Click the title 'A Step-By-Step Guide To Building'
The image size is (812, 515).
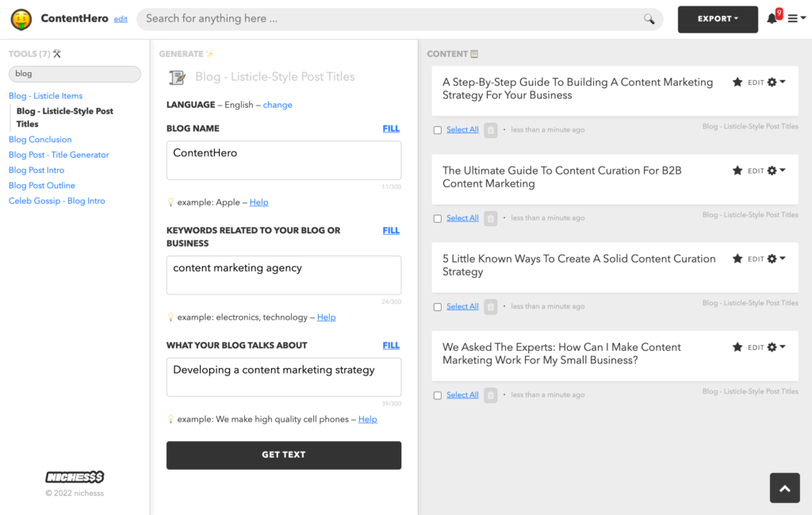pos(577,89)
